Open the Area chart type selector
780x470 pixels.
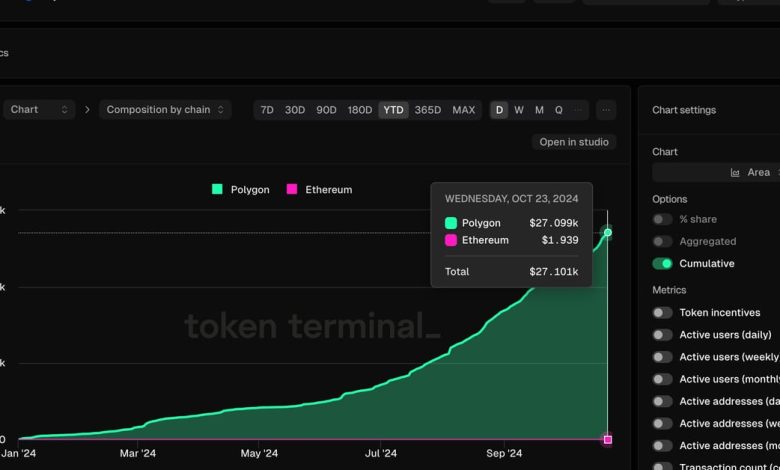click(x=755, y=173)
